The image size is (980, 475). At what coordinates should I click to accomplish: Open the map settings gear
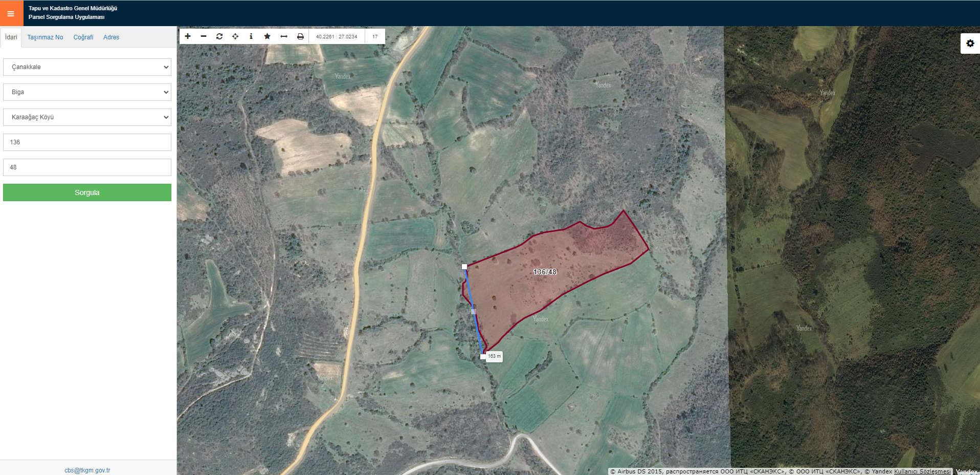970,44
